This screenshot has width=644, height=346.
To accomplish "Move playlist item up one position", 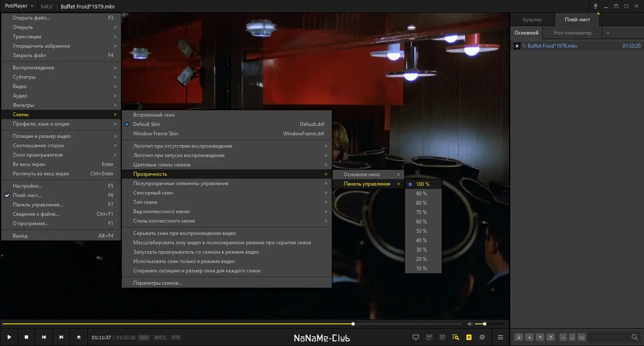I will point(529,337).
